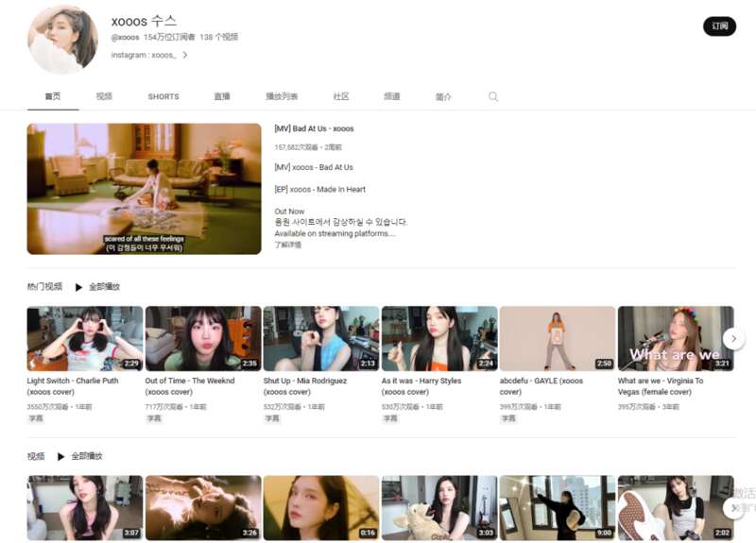Click play-all icon beside 热门视频
The width and height of the screenshot is (756, 543).
[79, 287]
